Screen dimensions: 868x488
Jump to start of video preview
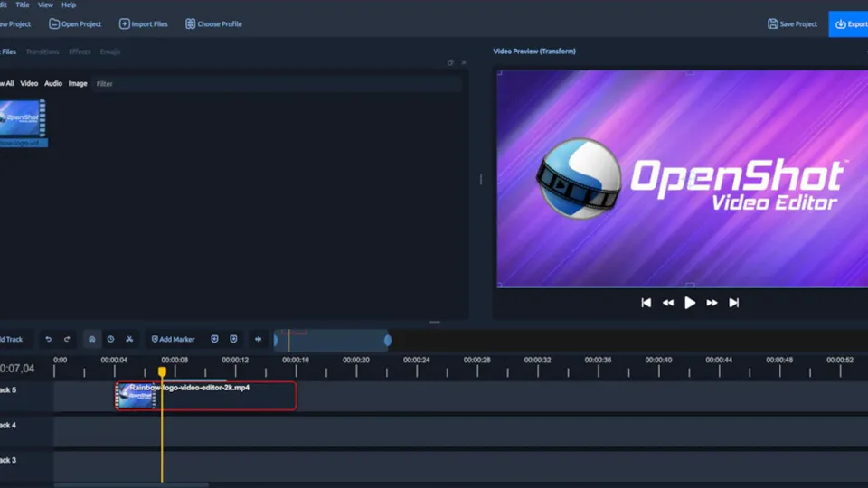coord(646,303)
